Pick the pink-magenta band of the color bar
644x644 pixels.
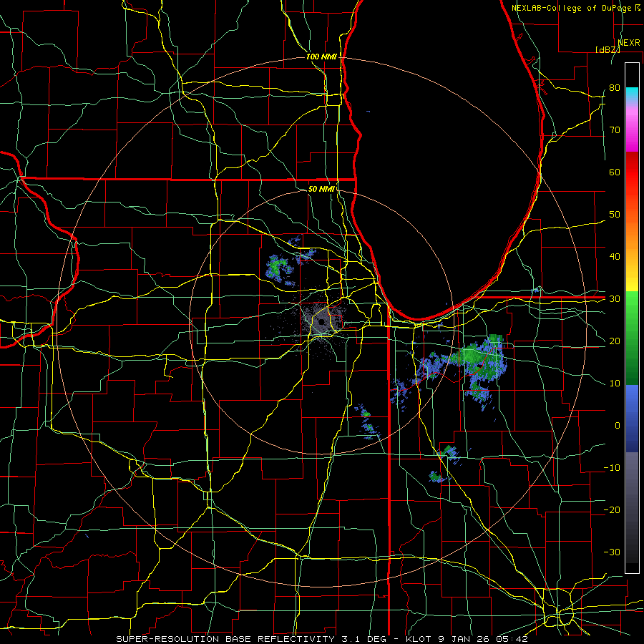[x=632, y=127]
